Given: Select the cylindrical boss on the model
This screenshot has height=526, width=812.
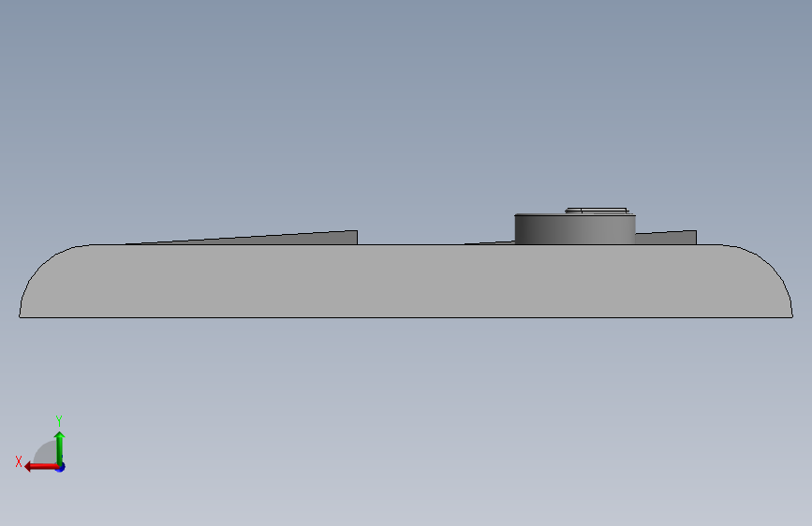Looking at the screenshot, I should [x=575, y=228].
